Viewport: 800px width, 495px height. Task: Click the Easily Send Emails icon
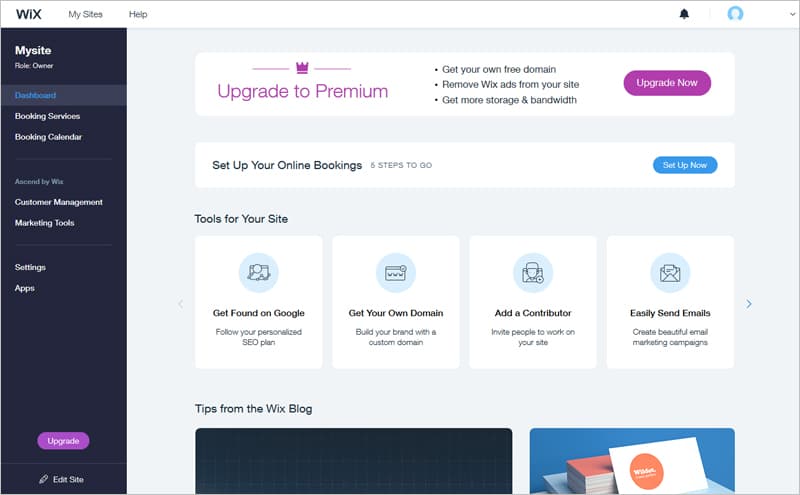pyautogui.click(x=670, y=273)
